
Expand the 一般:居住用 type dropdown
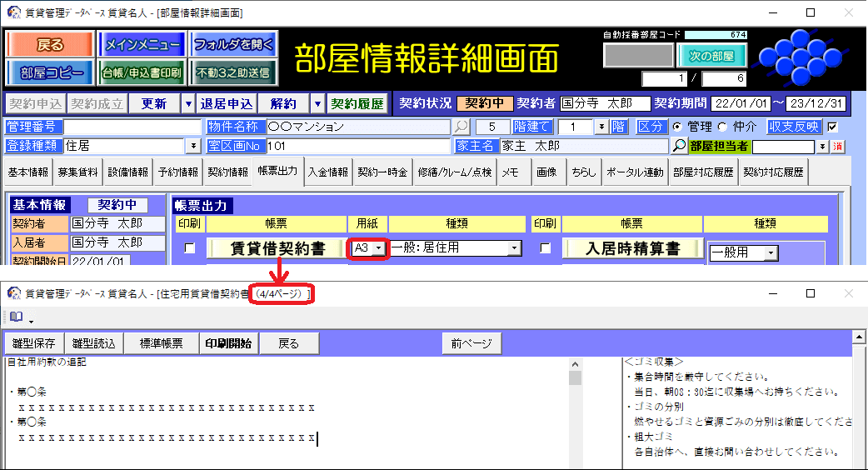click(514, 248)
